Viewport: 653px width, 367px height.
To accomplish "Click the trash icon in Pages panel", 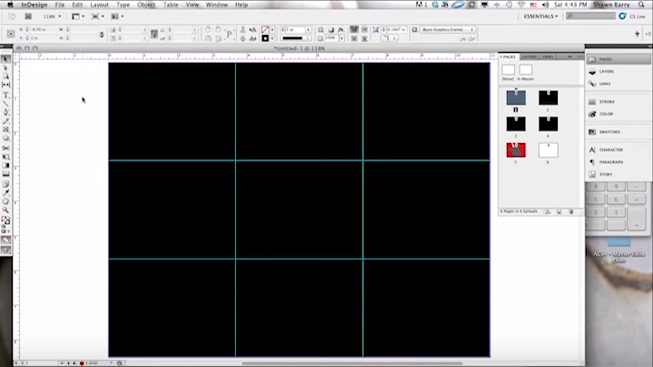I will 571,212.
